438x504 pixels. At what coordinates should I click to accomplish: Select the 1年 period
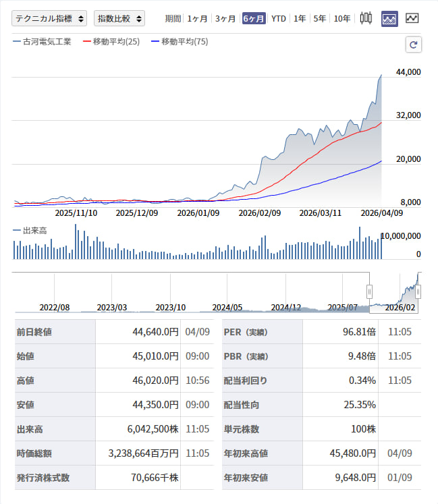point(300,19)
